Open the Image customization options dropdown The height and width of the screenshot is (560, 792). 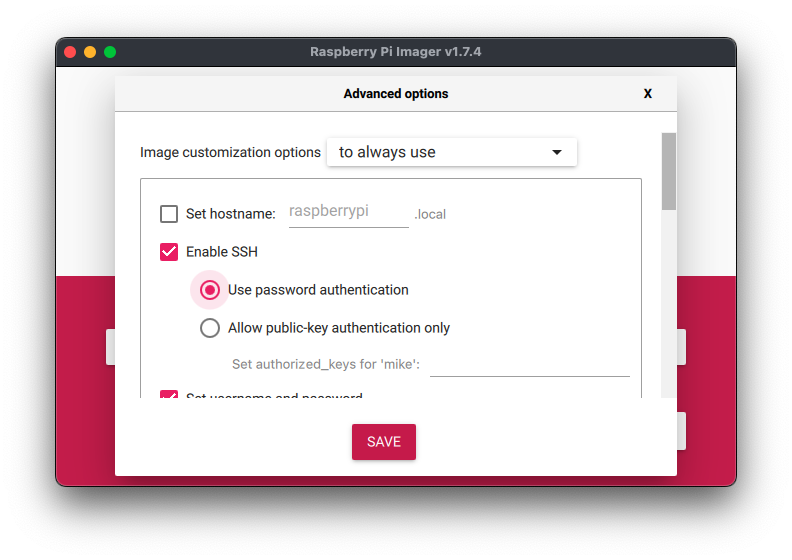[x=452, y=152]
